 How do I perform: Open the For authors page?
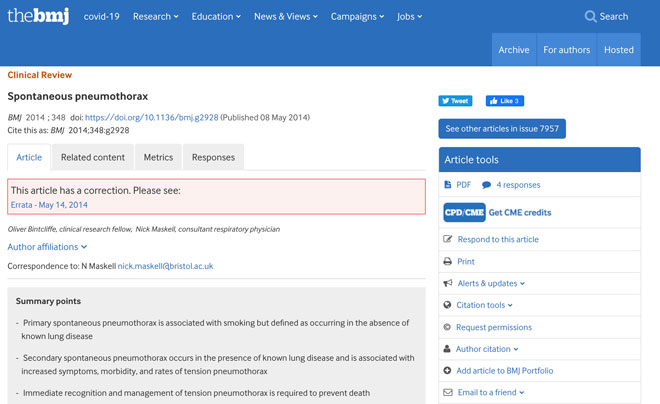click(567, 50)
